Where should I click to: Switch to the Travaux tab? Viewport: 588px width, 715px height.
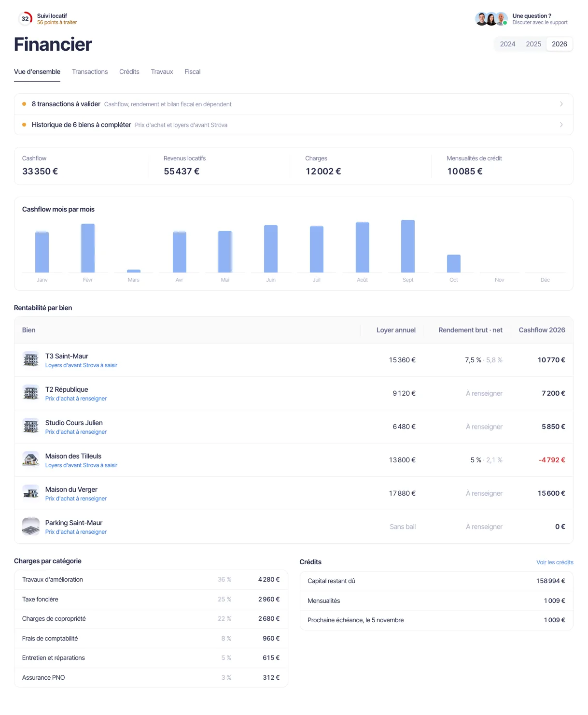point(162,71)
